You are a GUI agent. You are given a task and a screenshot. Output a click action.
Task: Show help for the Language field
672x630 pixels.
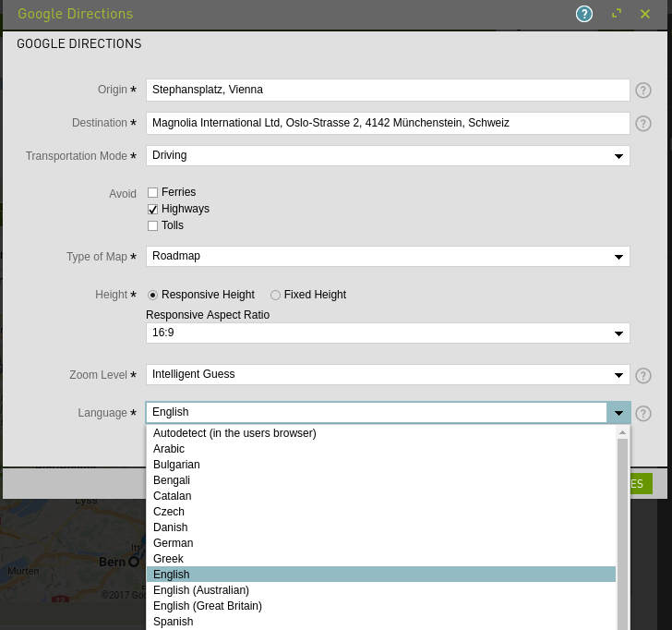(642, 414)
